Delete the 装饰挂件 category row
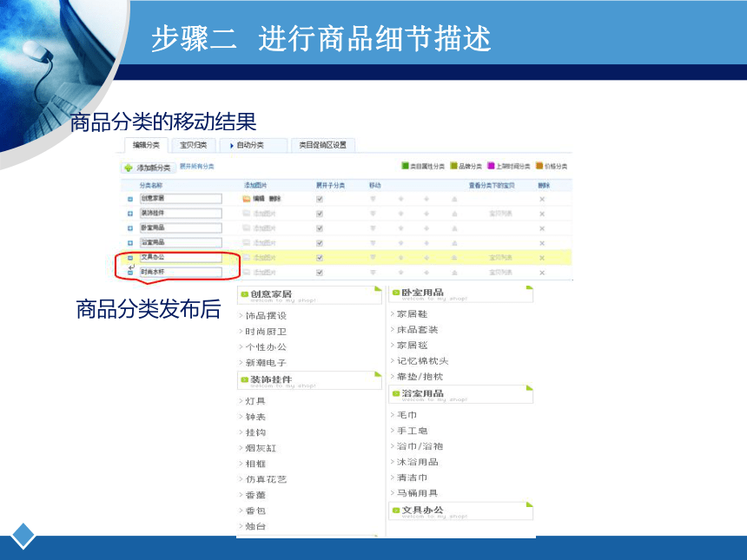This screenshot has width=747, height=560. 542,214
